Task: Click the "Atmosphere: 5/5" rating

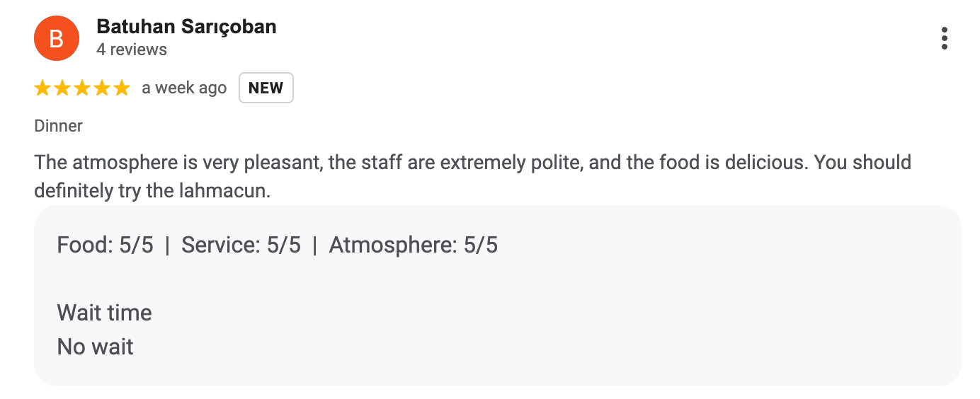Action: [413, 245]
